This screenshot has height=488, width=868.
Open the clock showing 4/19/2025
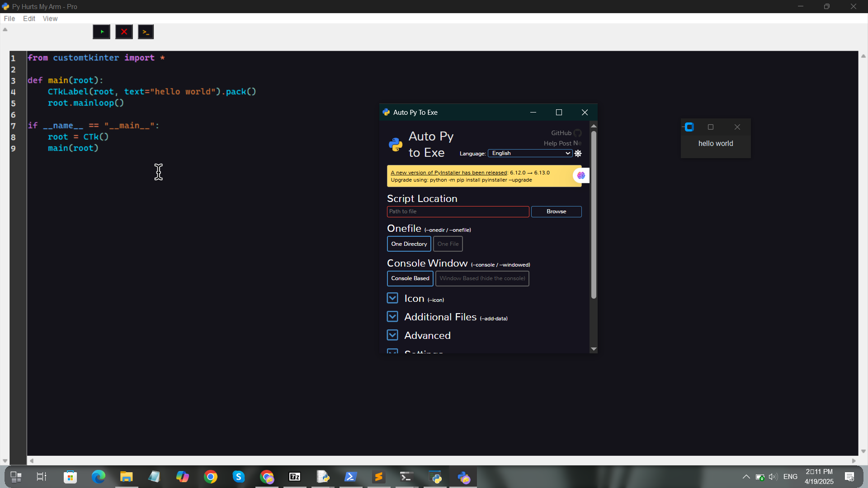819,477
